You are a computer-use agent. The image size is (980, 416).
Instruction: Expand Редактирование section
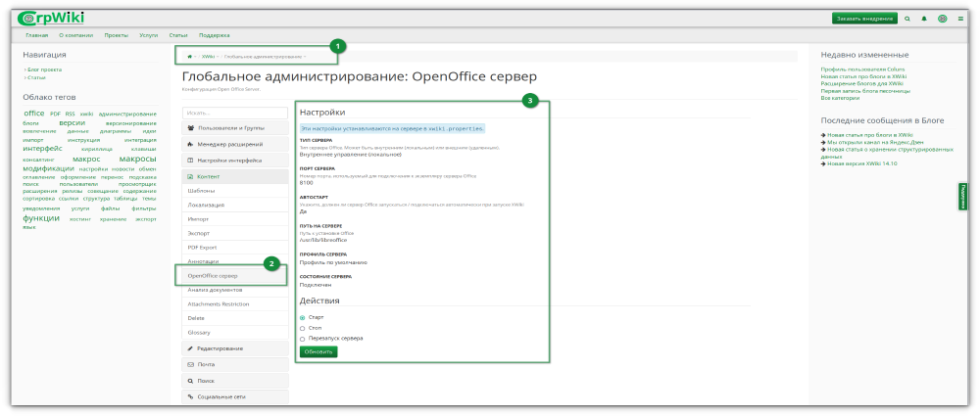pos(235,347)
